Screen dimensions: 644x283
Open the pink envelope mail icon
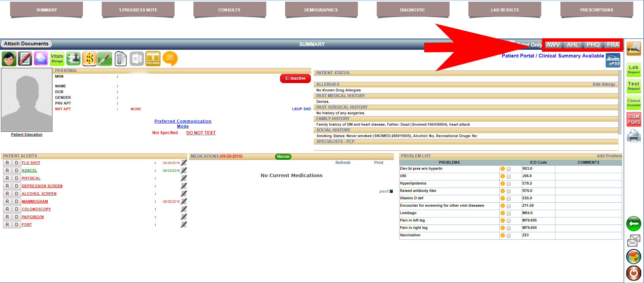41,59
